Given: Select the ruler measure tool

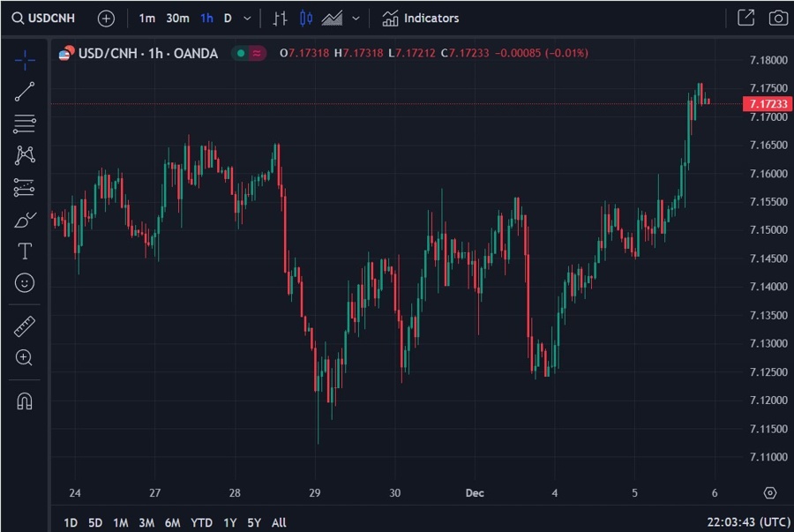Looking at the screenshot, I should (x=25, y=326).
